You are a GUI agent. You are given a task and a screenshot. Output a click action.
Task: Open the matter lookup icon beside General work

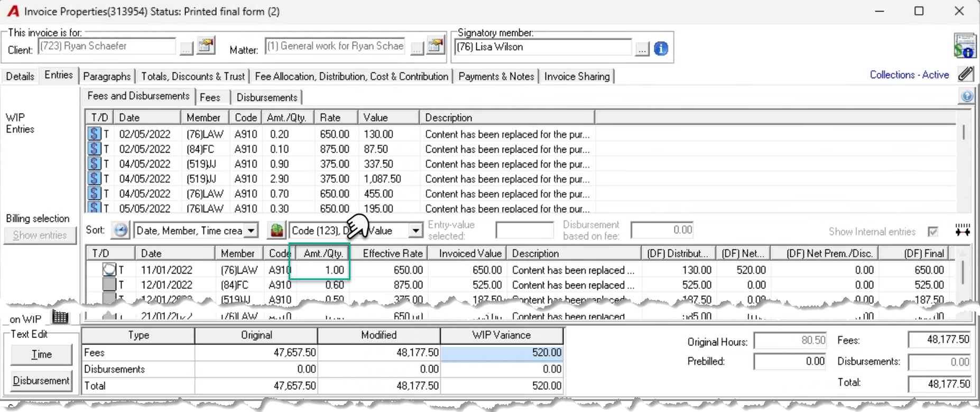click(437, 46)
